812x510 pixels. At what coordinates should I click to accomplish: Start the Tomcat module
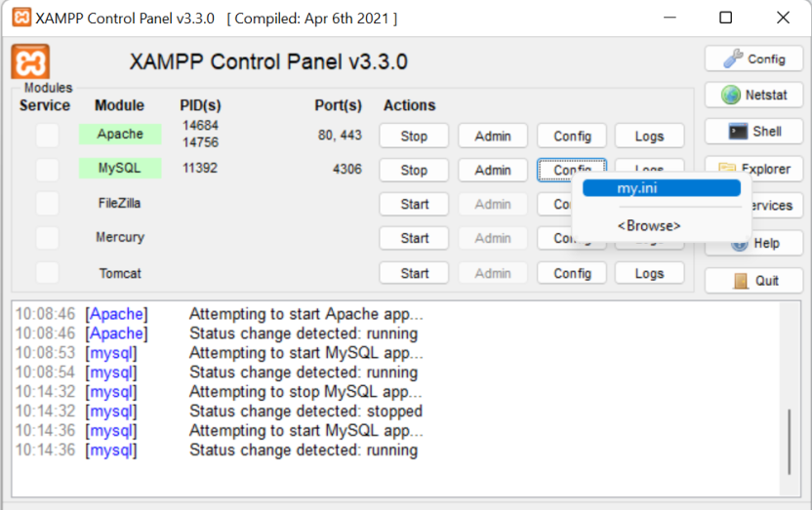click(414, 273)
